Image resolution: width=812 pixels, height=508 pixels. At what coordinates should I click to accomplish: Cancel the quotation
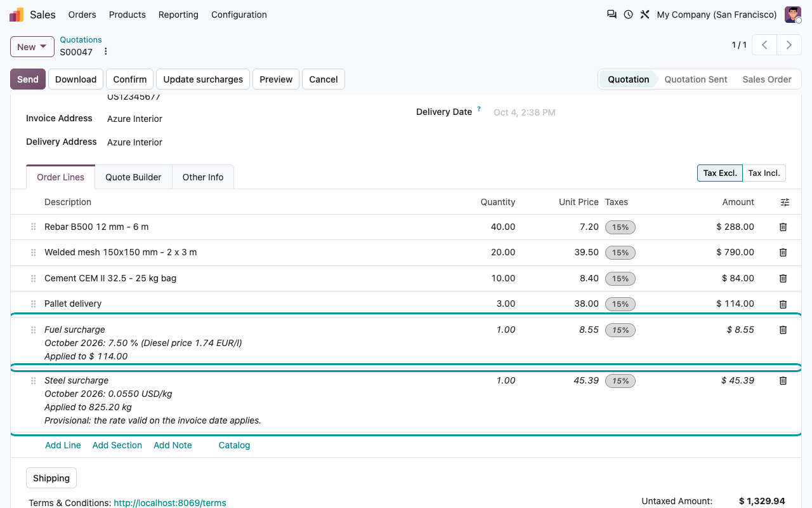[324, 79]
